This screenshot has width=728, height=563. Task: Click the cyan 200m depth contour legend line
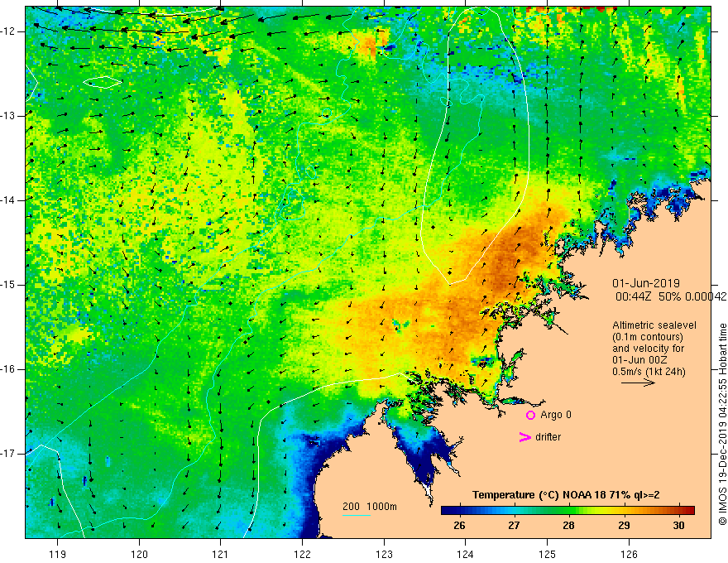(356, 515)
